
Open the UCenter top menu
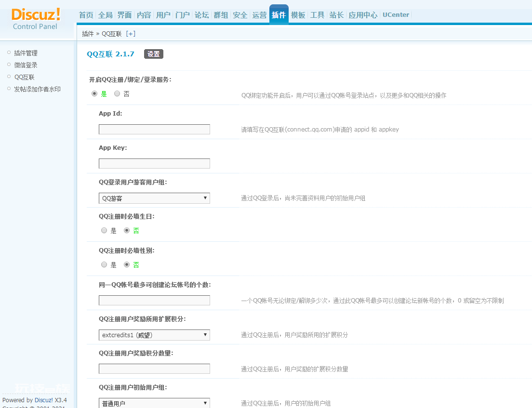[x=396, y=15]
